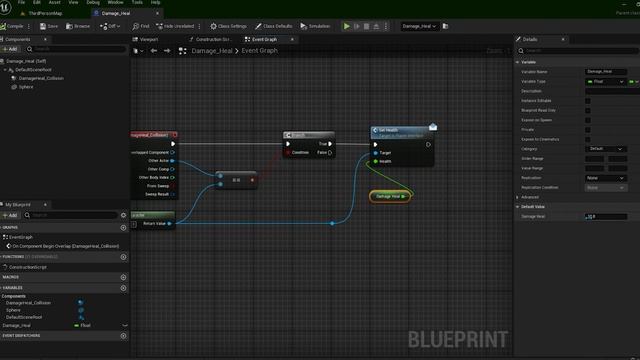Open the Tools menu

pyautogui.click(x=137, y=2)
